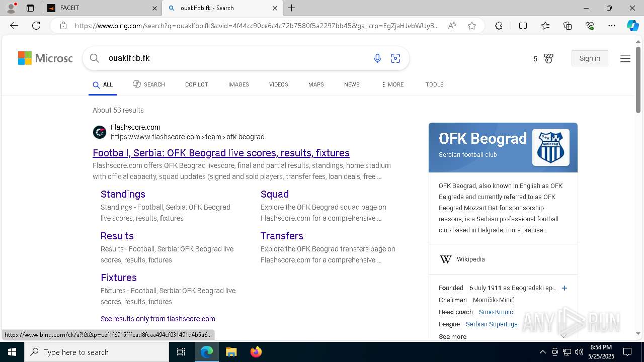Viewport: 644px width, 362px height.
Task: See results only from flashscore.com
Action: 158,319
